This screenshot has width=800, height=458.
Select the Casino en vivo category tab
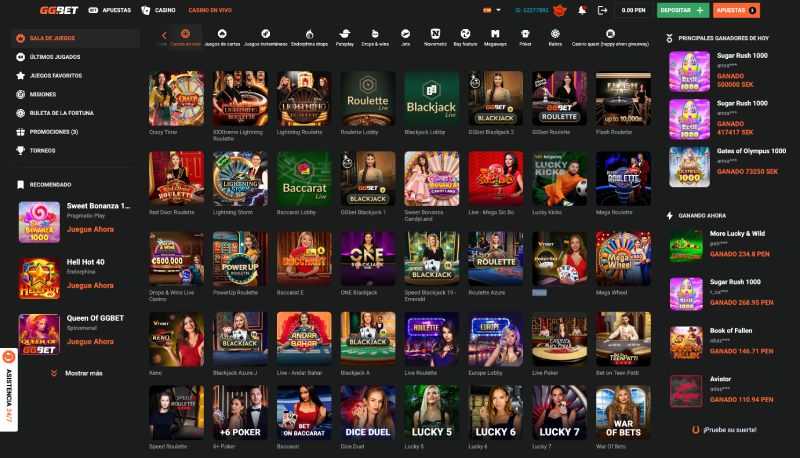click(x=185, y=37)
